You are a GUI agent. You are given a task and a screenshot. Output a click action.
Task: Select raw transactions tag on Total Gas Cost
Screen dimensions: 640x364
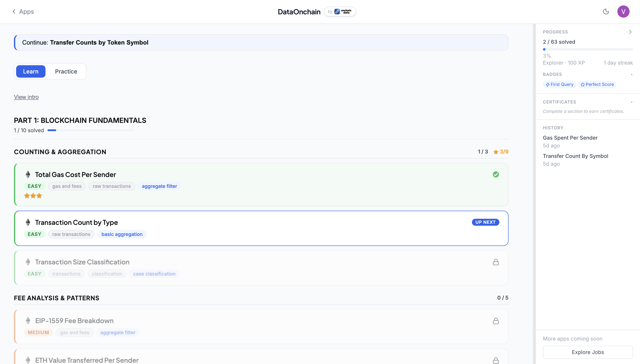click(112, 186)
